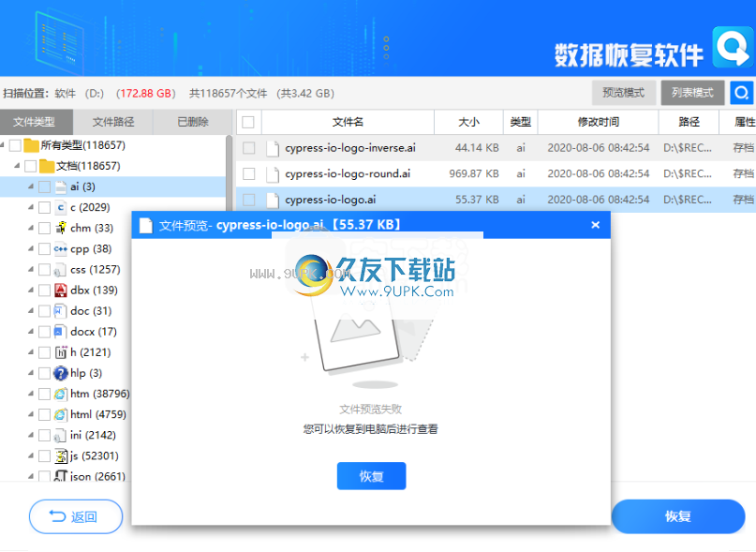Check the cypress-io-logo-round.ai checkbox
This screenshot has width=756, height=552.
click(x=249, y=174)
